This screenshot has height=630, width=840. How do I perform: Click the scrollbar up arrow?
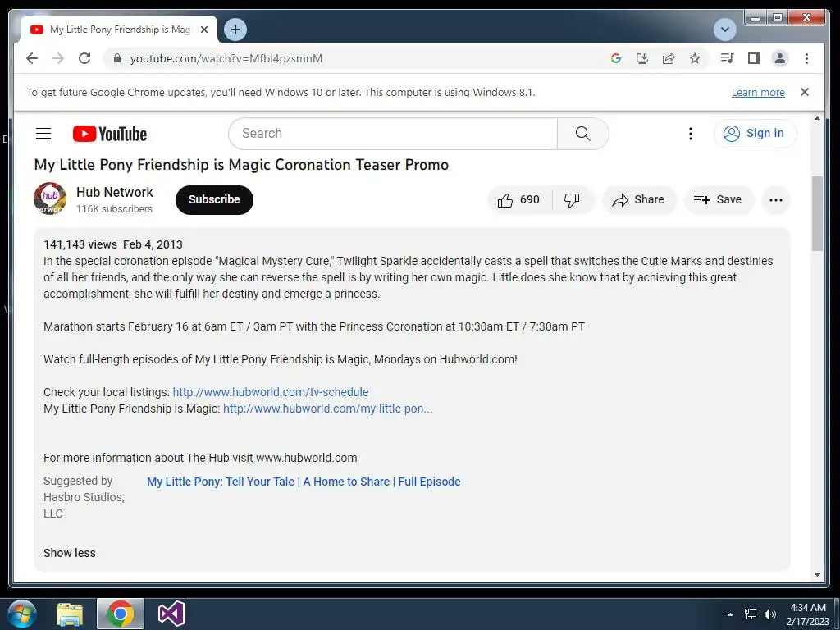tap(817, 118)
